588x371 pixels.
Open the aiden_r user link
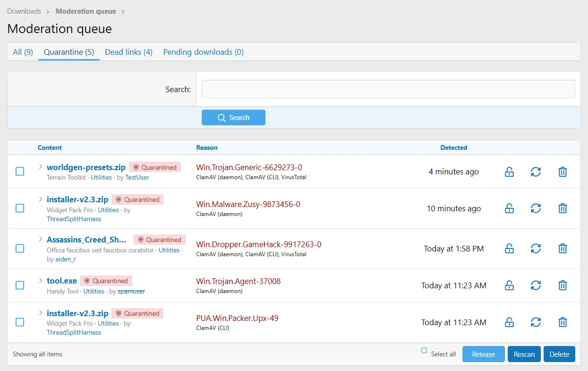click(66, 259)
